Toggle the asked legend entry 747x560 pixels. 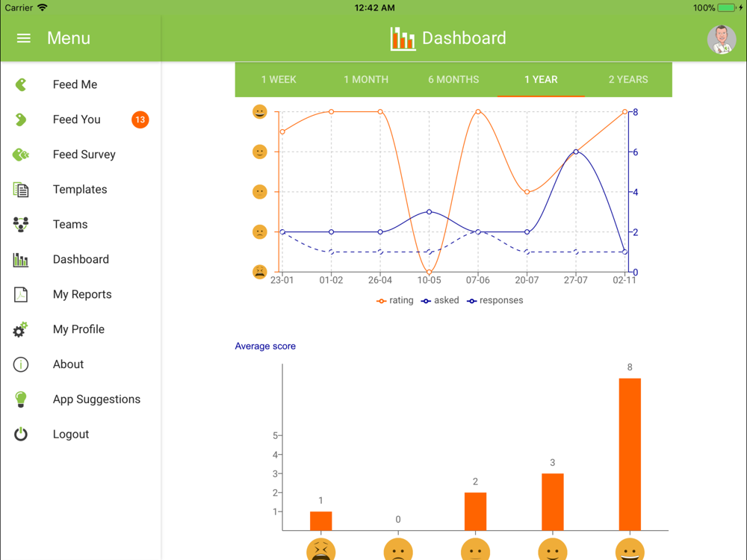[x=440, y=300]
